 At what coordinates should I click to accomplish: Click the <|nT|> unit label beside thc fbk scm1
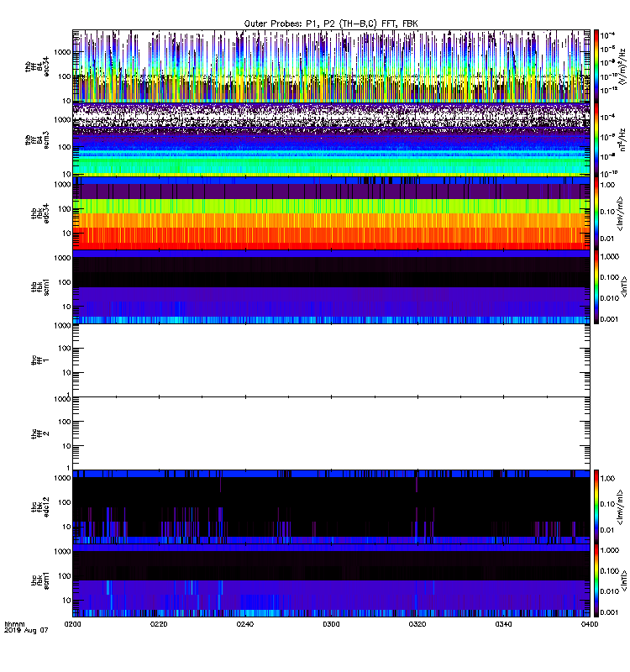[624, 580]
